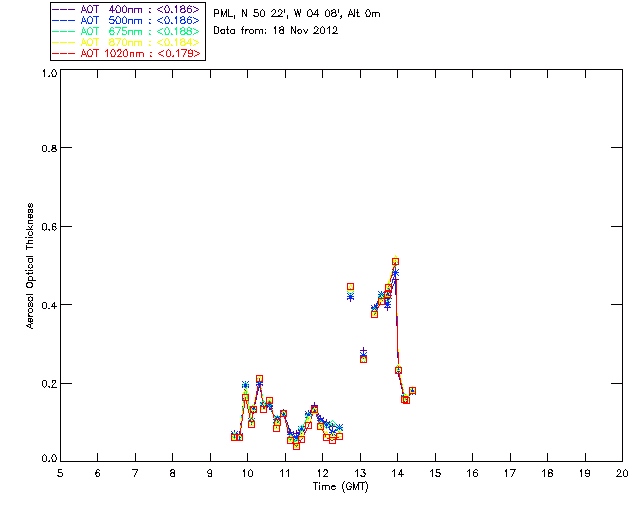
Task: Click the isolated data marker near 0.26 at 13h
Action: pyautogui.click(x=363, y=359)
